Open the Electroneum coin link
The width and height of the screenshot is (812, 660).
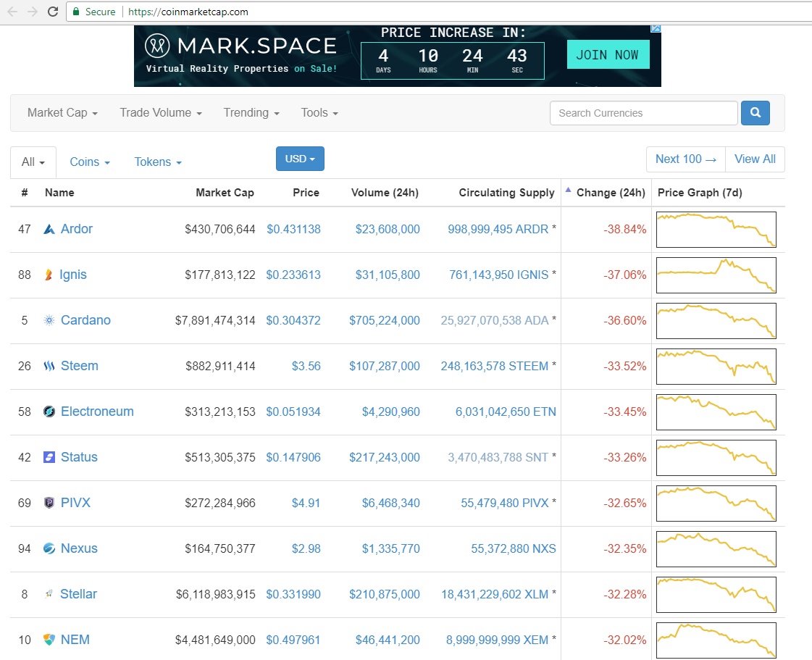point(97,412)
